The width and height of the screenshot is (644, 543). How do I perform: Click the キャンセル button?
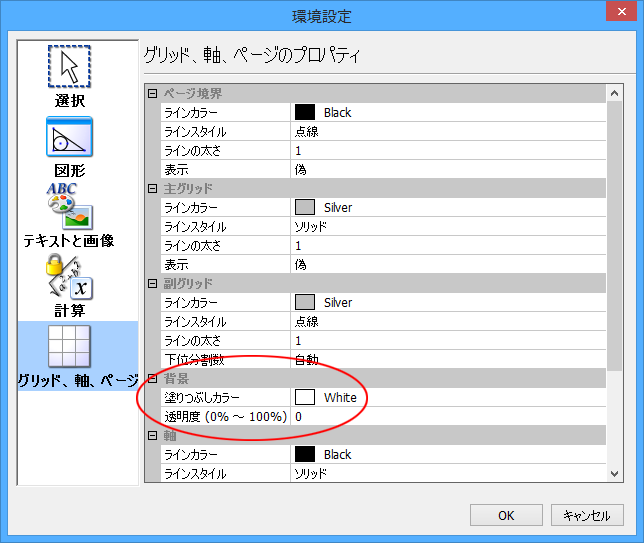click(587, 515)
